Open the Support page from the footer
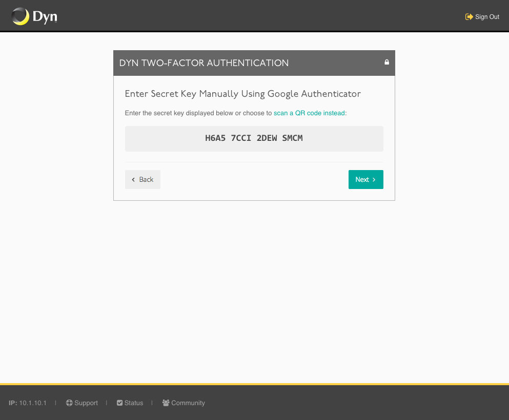Image resolution: width=509 pixels, height=420 pixels. pyautogui.click(x=86, y=403)
